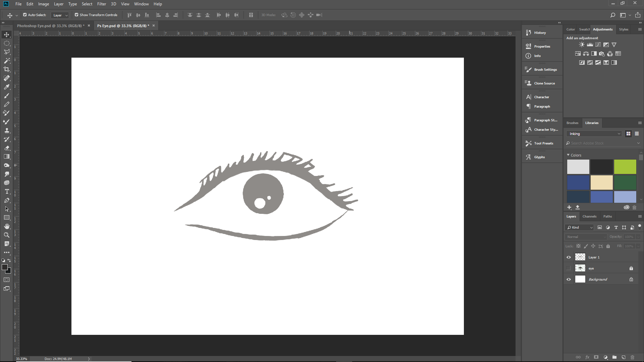Open the Window menu
The width and height of the screenshot is (644, 362).
pyautogui.click(x=141, y=4)
